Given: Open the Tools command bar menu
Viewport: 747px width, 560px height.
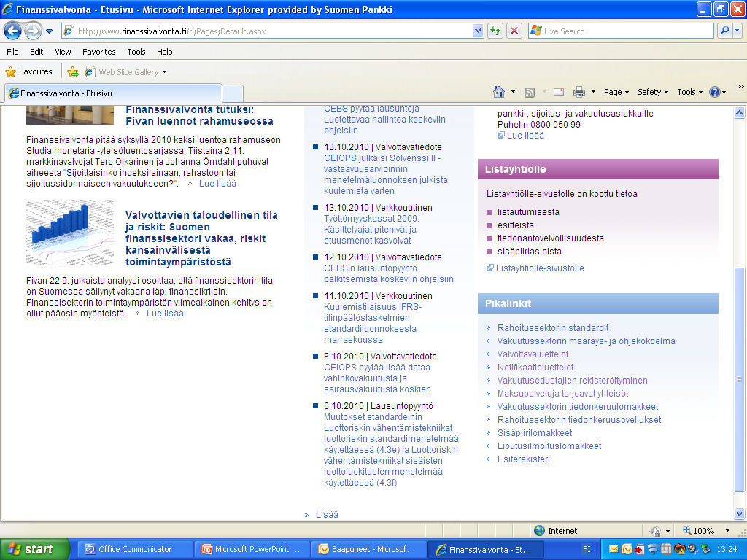Looking at the screenshot, I should point(690,92).
